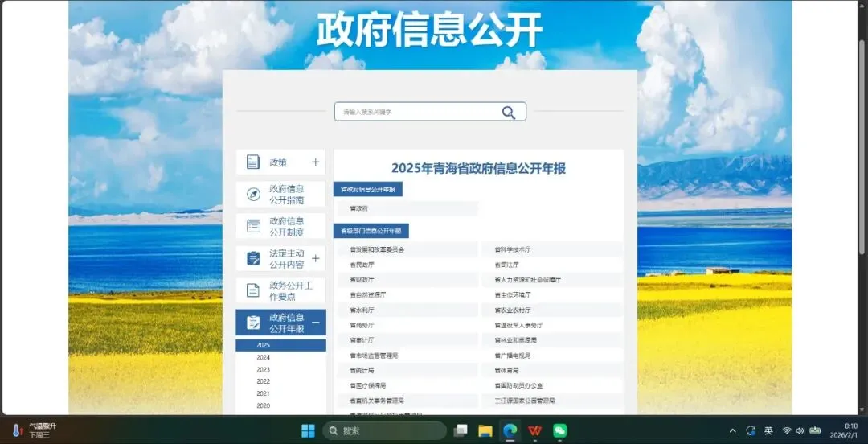Viewport: 868px width, 444px height.
Task: Open the 省政府 annual report link
Action: pyautogui.click(x=358, y=208)
